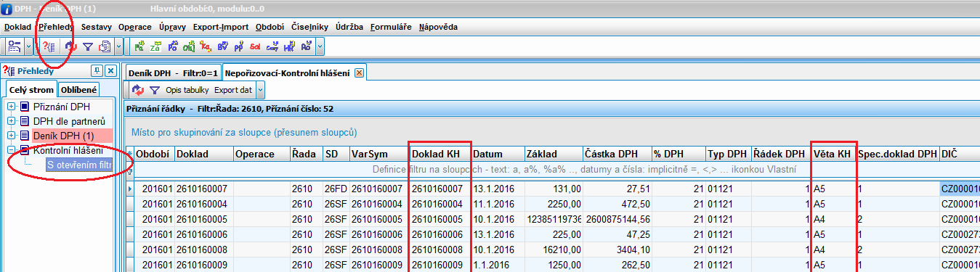Expand the DPH dle partnerů tree node
The width and height of the screenshot is (980, 272).
pyautogui.click(x=12, y=121)
